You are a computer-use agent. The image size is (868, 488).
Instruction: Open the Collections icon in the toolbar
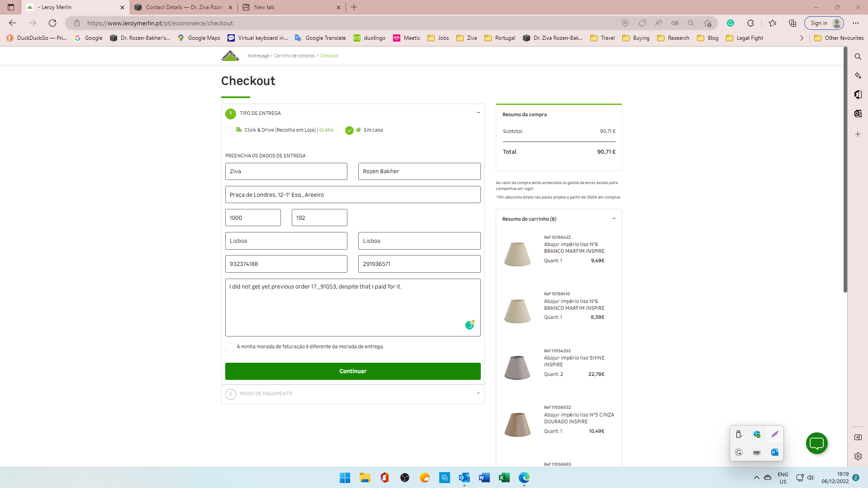coord(792,23)
